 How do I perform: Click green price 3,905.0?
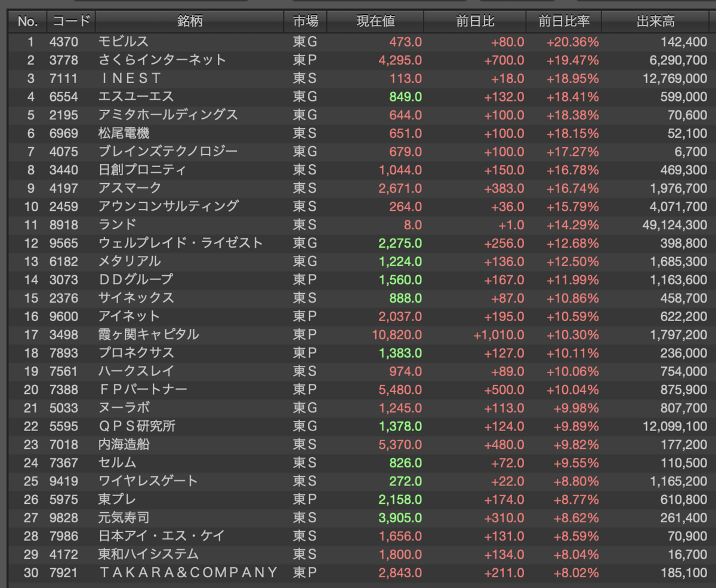click(x=400, y=518)
